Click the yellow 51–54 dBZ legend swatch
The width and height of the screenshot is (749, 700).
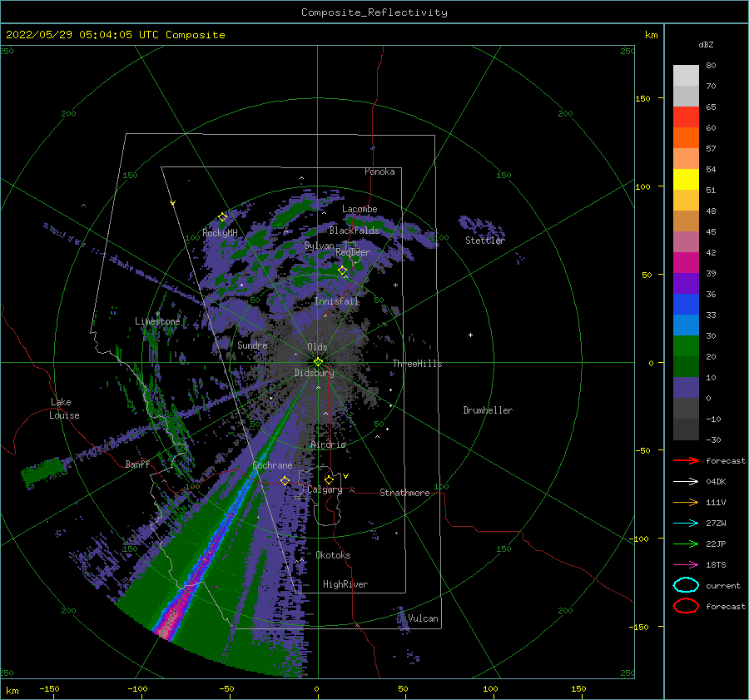tap(686, 180)
